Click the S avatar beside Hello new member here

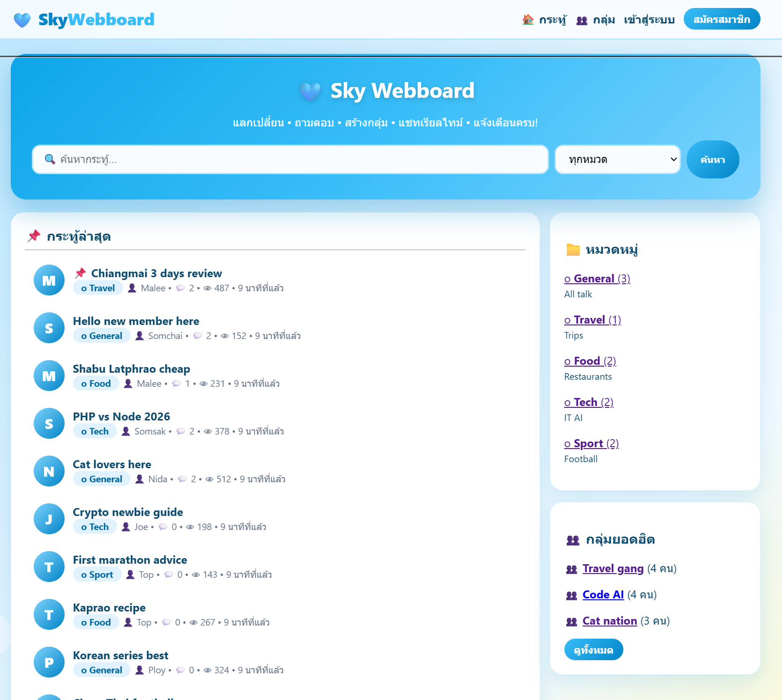[x=49, y=328]
